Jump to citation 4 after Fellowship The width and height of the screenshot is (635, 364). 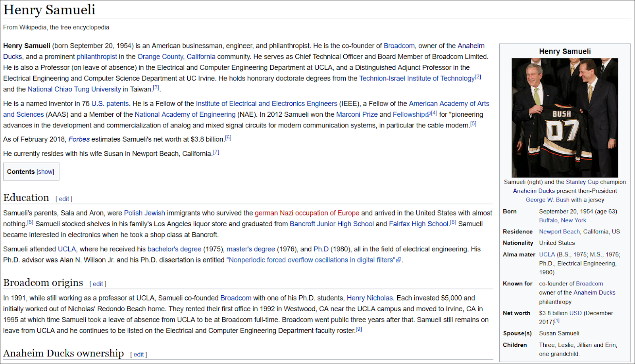[x=434, y=113]
